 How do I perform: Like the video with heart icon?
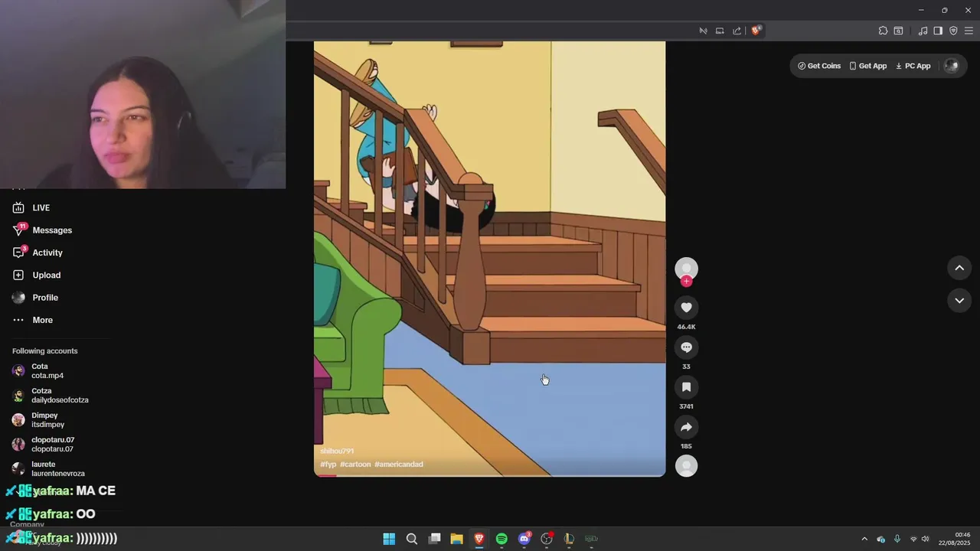pos(686,308)
